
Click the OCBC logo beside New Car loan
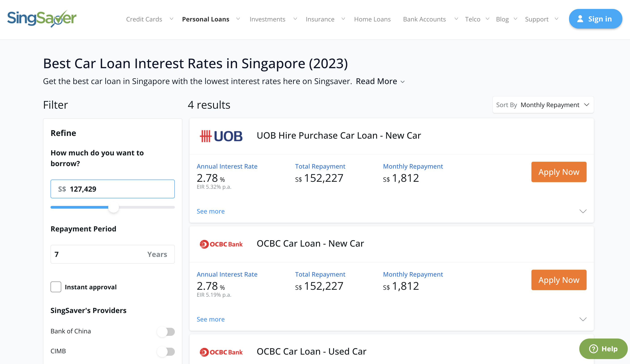(221, 244)
